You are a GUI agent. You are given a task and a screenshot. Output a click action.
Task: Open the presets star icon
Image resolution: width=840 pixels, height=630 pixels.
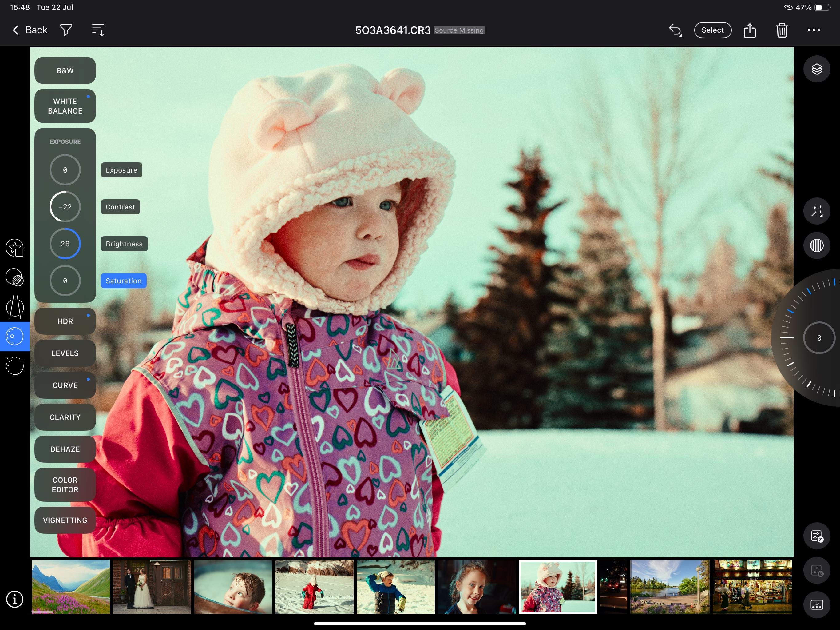coord(15,248)
